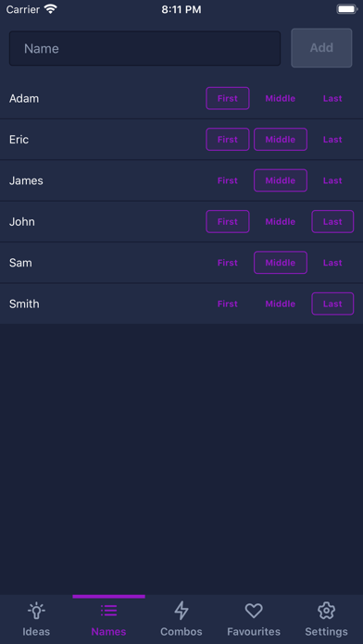Disable Last toggle for John
Image resolution: width=363 pixels, height=644 pixels.
(x=332, y=221)
